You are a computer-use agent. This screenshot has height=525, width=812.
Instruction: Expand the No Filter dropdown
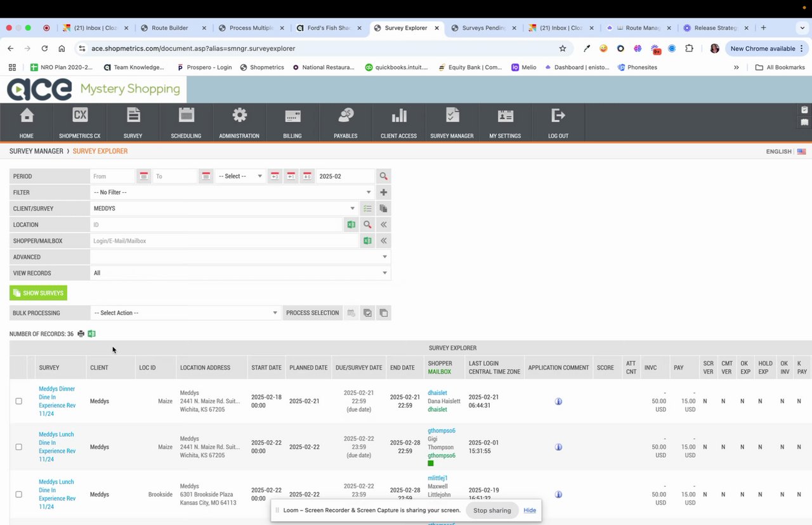point(232,192)
